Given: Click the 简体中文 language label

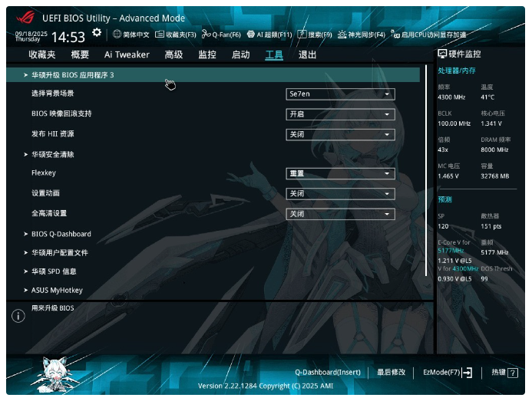Looking at the screenshot, I should pos(136,35).
